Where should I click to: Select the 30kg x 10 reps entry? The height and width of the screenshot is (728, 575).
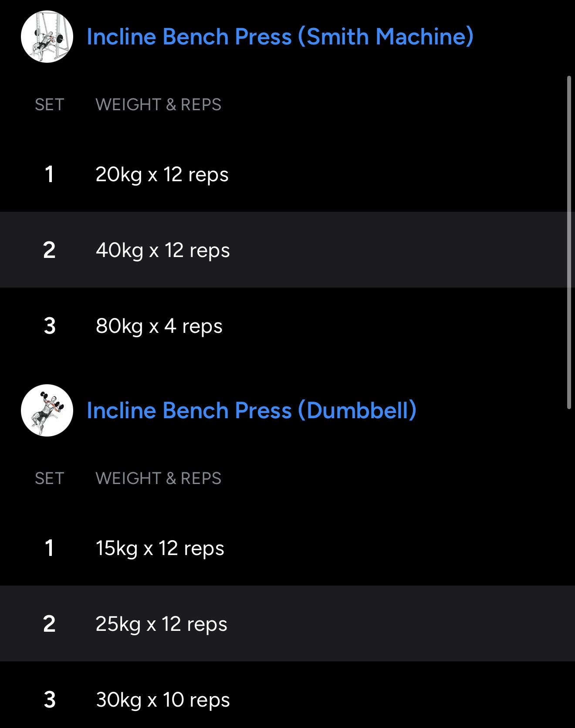click(162, 700)
